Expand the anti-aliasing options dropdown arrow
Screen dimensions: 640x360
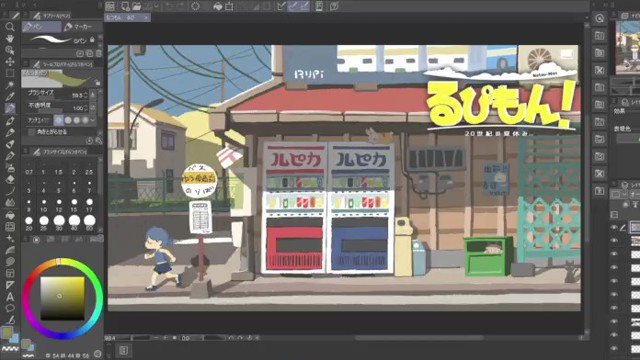tap(93, 120)
